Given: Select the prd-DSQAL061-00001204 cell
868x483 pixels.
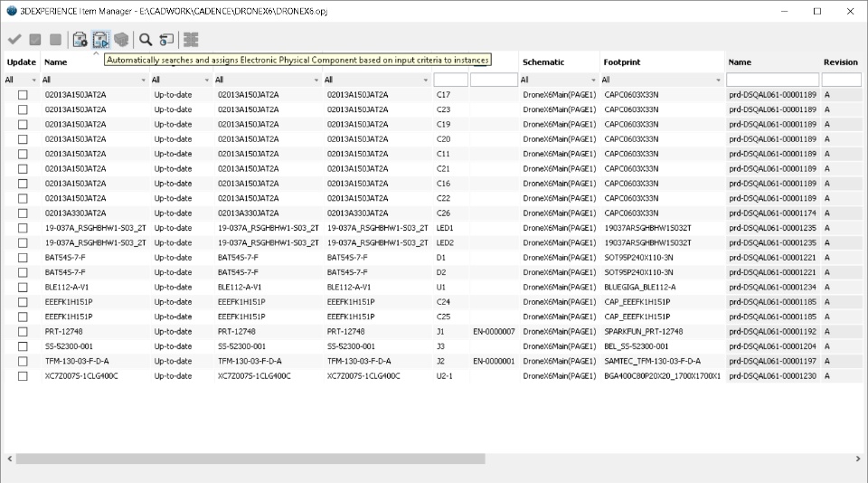Looking at the screenshot, I should click(x=772, y=346).
